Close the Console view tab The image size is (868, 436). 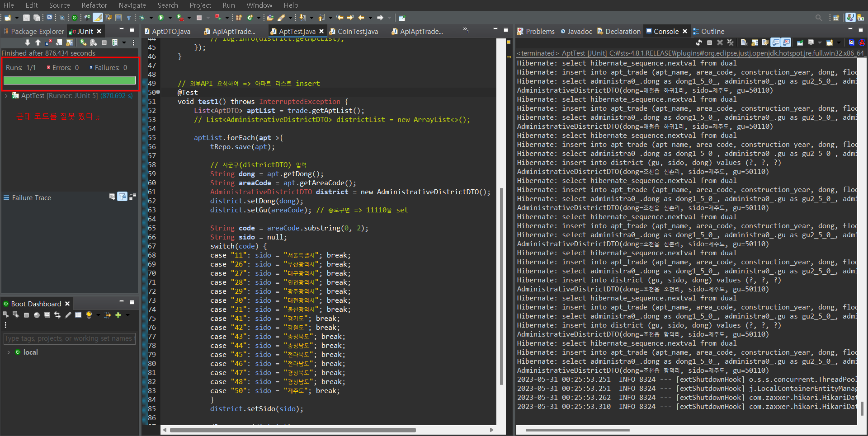pyautogui.click(x=685, y=31)
